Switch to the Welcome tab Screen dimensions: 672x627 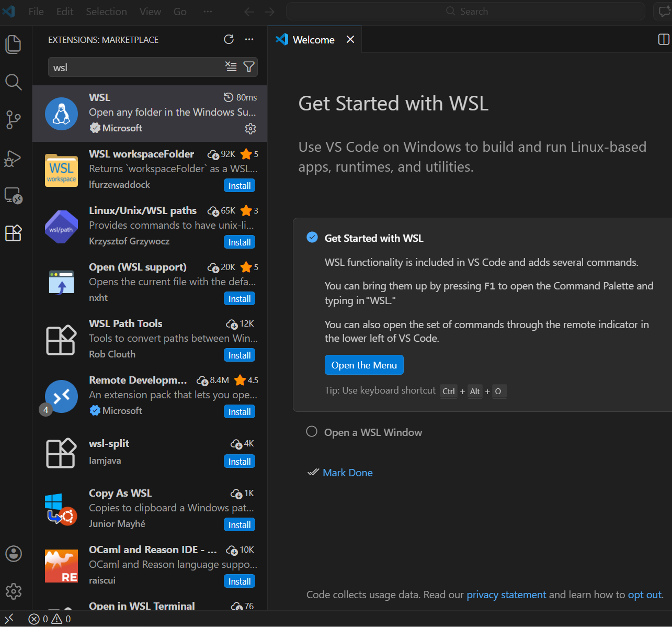(x=314, y=39)
